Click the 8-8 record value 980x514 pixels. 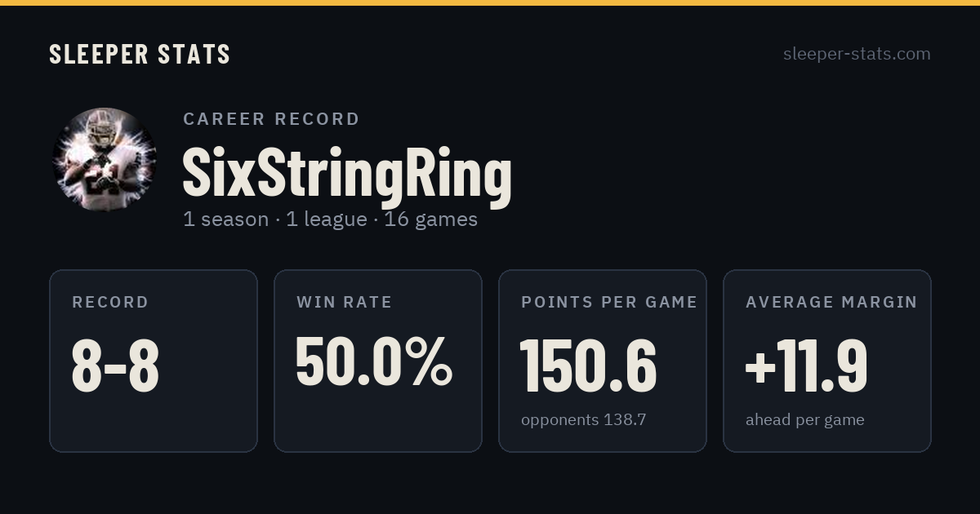[115, 366]
